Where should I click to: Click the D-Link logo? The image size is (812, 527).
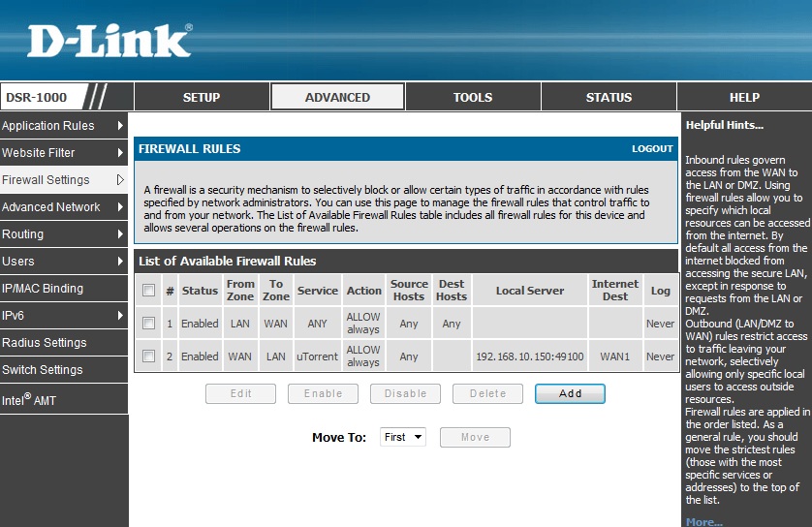click(x=109, y=41)
